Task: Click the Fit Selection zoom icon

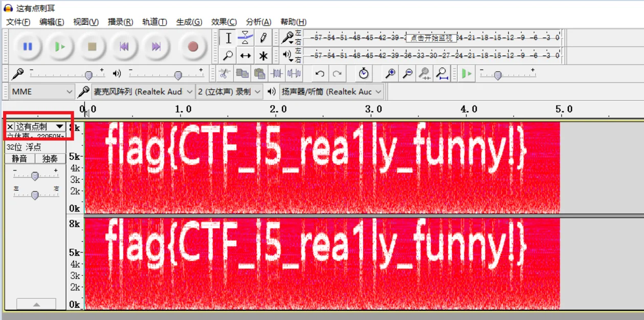Action: coord(425,74)
